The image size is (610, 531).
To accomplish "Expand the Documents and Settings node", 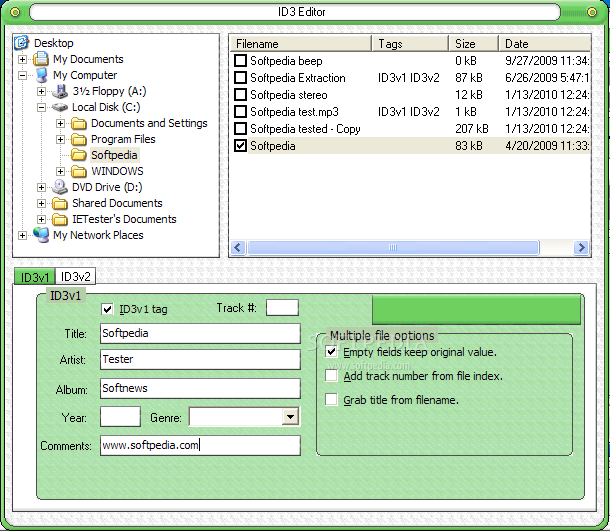I will click(60, 123).
